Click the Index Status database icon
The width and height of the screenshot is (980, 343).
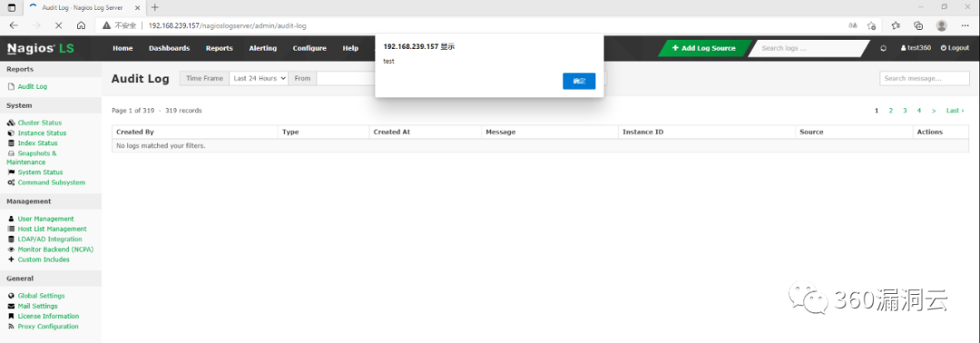coord(11,143)
